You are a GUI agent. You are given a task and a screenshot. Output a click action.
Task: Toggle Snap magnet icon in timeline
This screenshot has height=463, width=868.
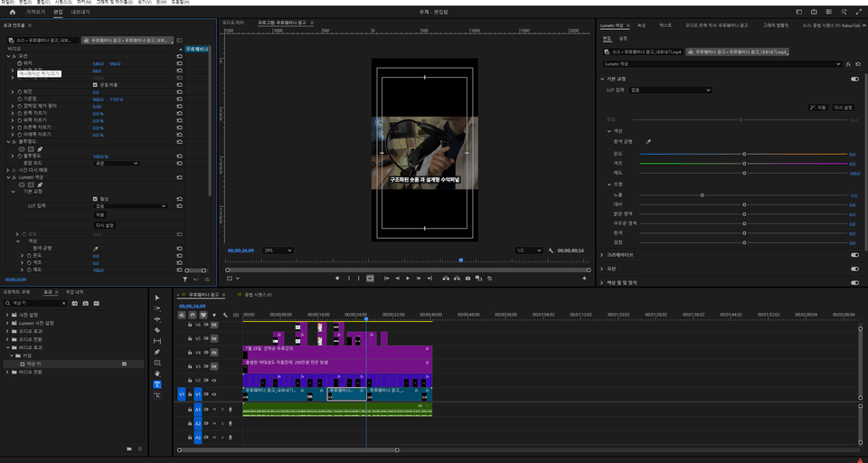point(192,315)
